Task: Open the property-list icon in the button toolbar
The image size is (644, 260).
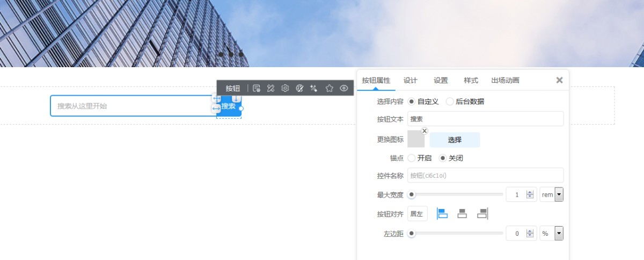Action: click(257, 88)
